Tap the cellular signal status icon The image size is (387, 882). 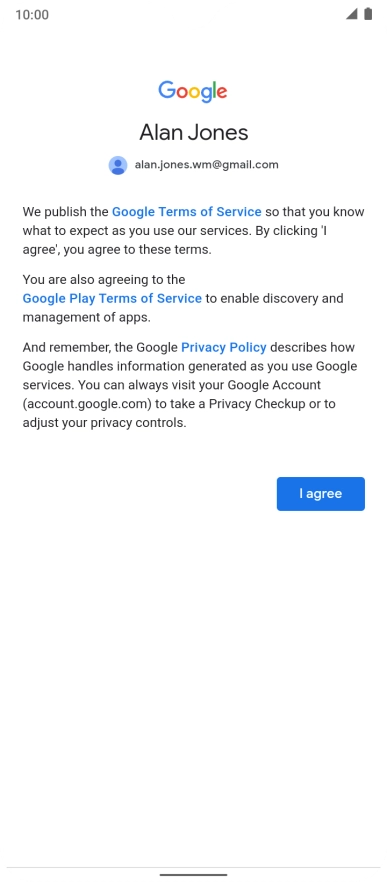click(x=352, y=14)
